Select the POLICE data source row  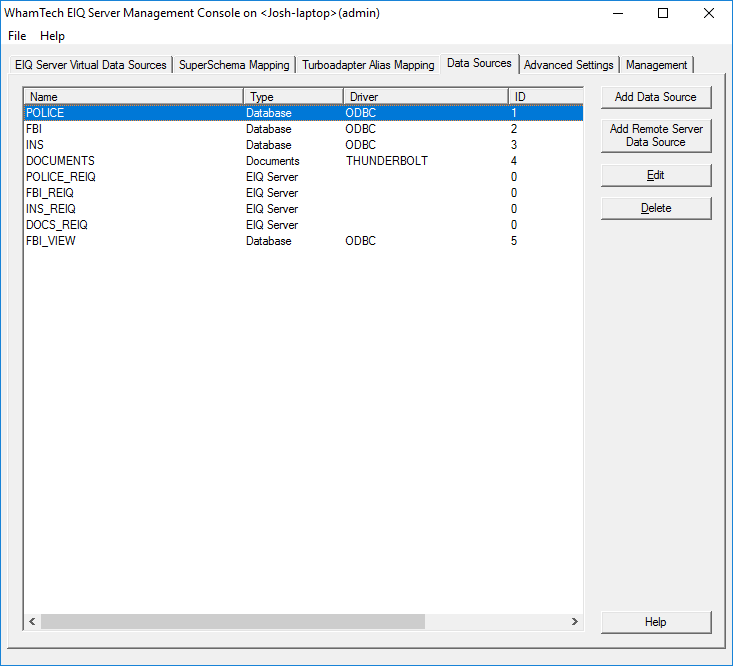(x=303, y=113)
